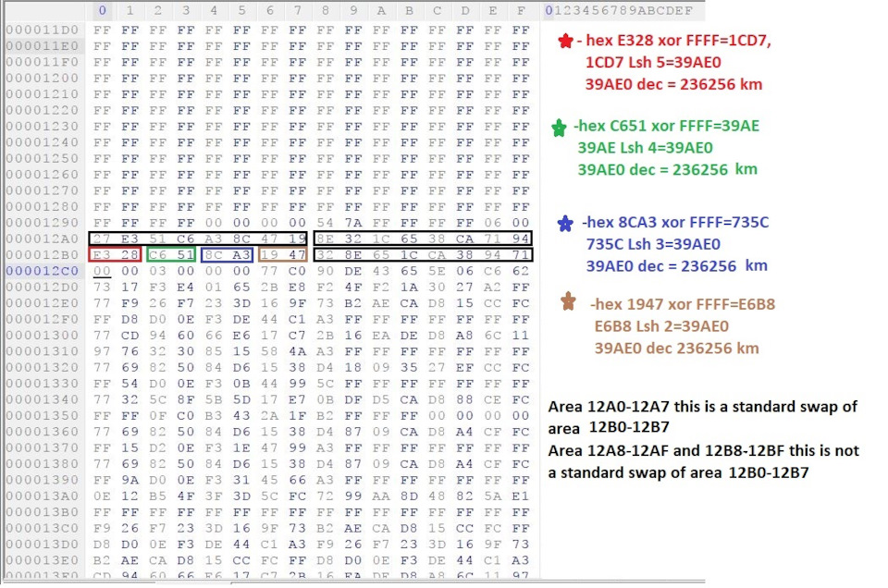The width and height of the screenshot is (888, 588).
Task: Select offset row 00001300
Action: tap(43, 335)
